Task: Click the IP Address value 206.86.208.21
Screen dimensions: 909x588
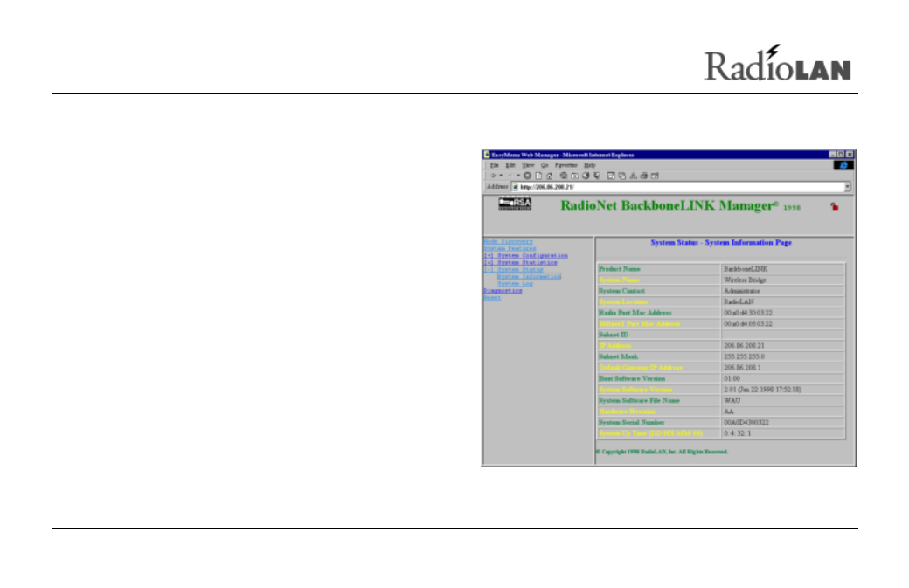Action: (744, 346)
